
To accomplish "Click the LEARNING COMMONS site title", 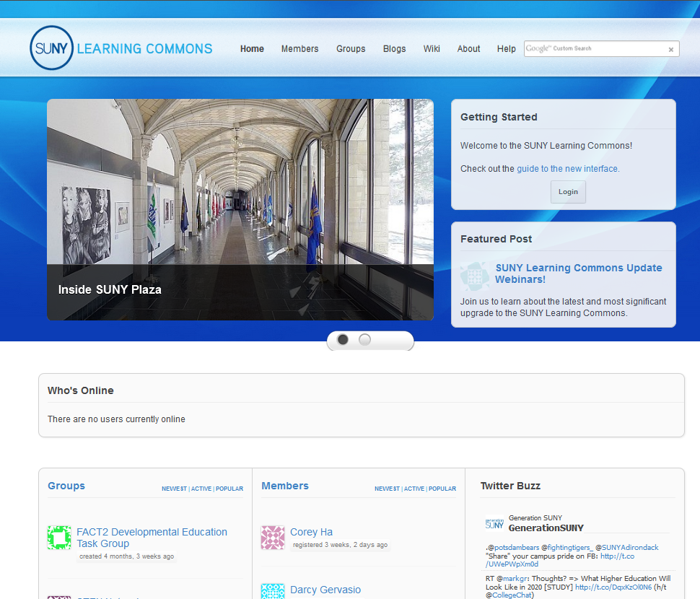I will pyautogui.click(x=144, y=48).
